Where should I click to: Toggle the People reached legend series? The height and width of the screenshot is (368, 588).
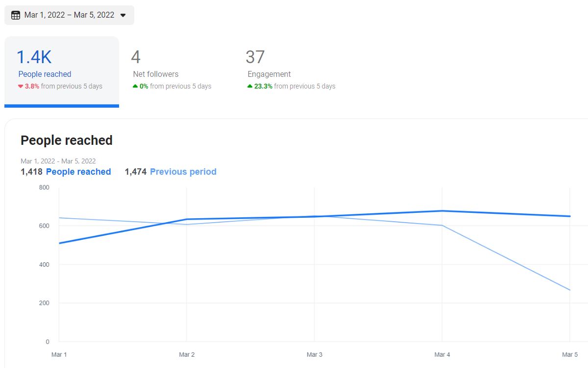(78, 172)
